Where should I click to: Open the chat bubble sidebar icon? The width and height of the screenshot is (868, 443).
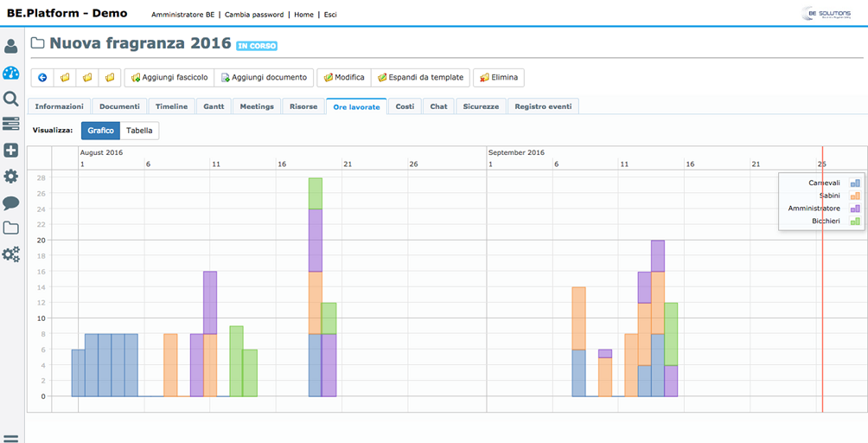(10, 202)
